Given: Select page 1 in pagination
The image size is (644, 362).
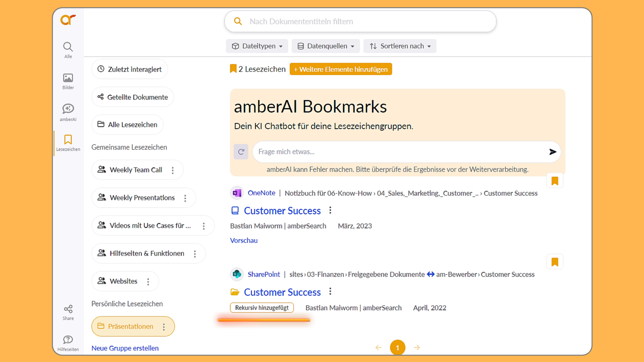Looking at the screenshot, I should tap(398, 347).
